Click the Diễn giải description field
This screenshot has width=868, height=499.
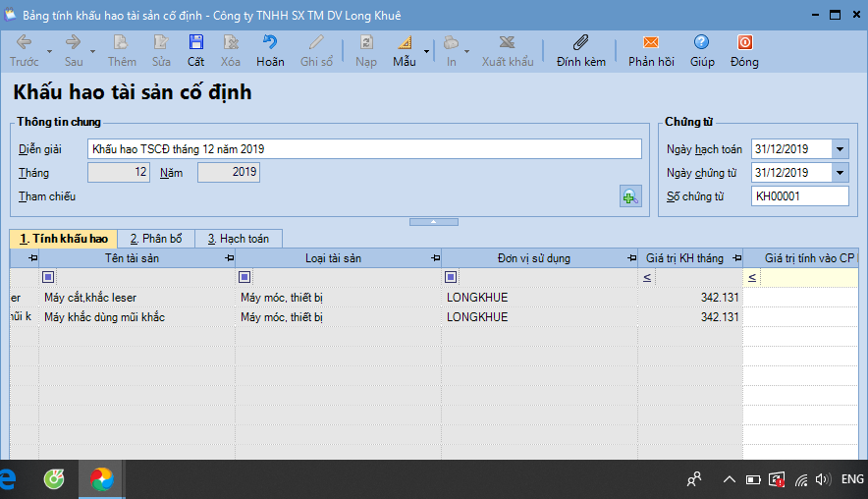[364, 149]
